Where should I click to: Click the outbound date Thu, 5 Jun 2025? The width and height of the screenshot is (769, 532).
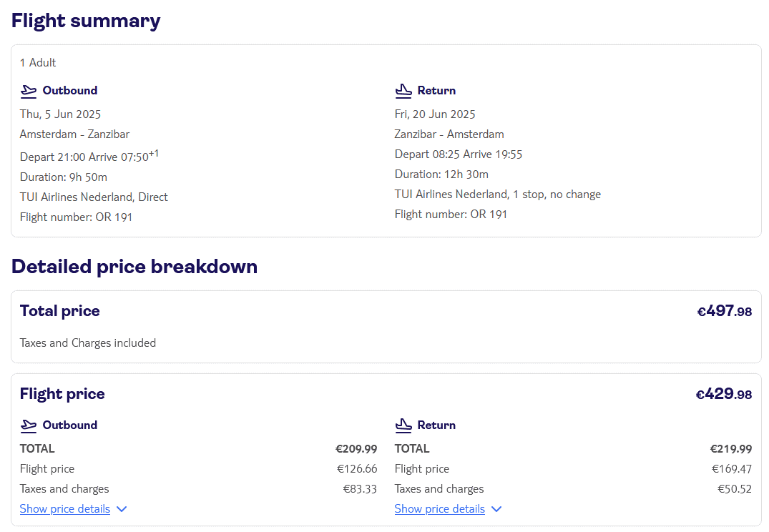[61, 114]
